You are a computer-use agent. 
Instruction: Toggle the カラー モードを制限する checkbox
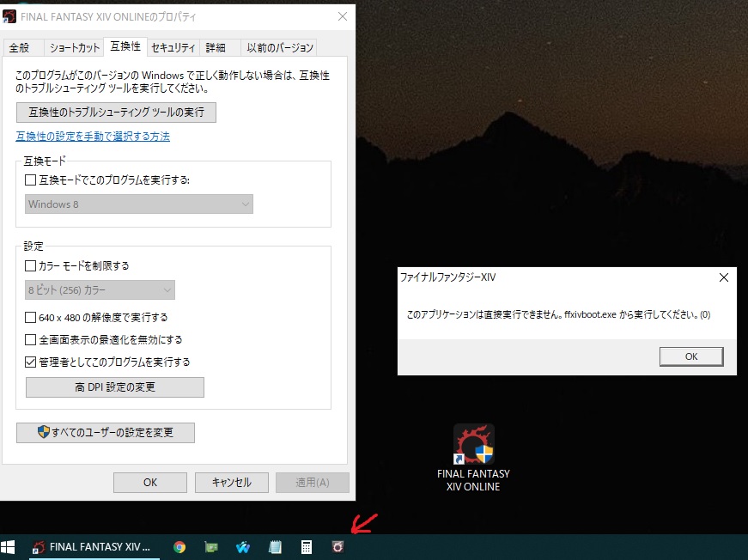(x=30, y=265)
